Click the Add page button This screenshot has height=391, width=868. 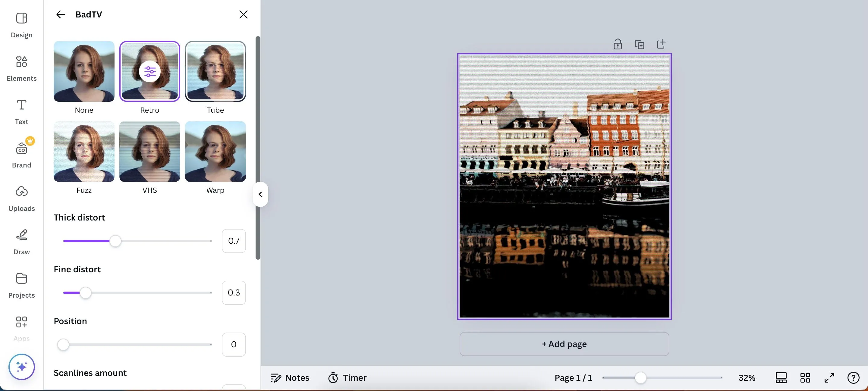click(x=565, y=344)
